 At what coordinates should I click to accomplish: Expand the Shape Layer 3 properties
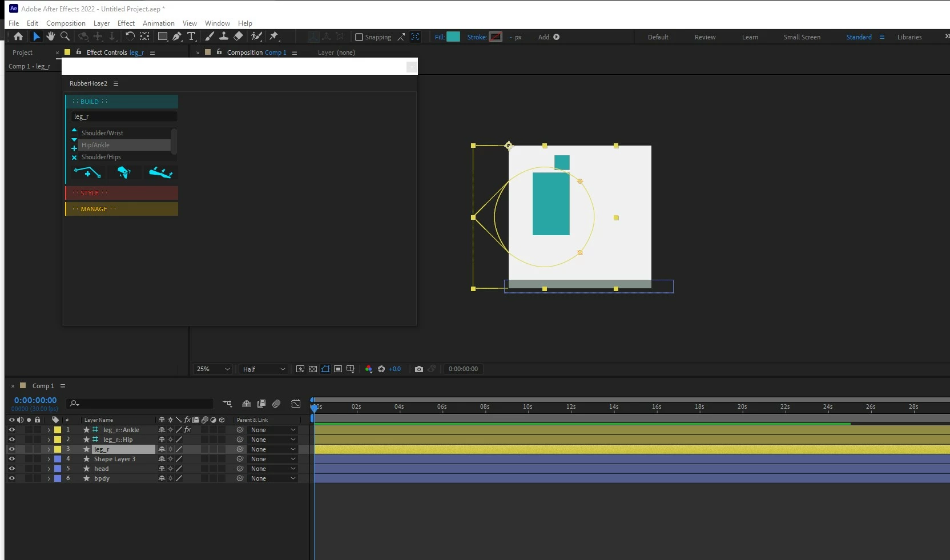49,459
